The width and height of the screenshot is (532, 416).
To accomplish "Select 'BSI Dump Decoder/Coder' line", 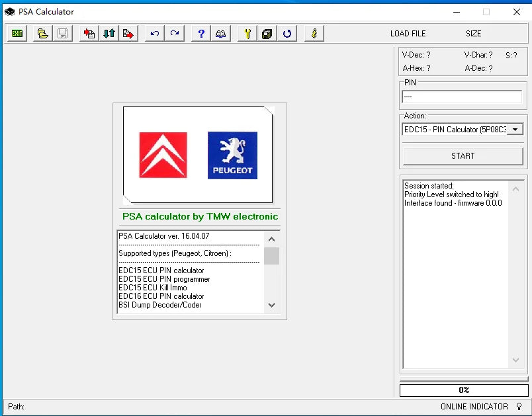I will pos(160,305).
